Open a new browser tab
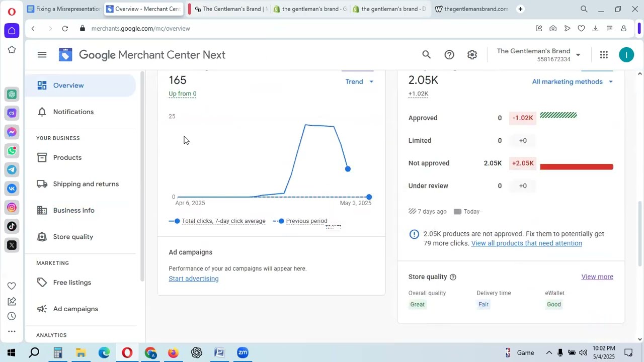The width and height of the screenshot is (644, 362). coord(520,9)
